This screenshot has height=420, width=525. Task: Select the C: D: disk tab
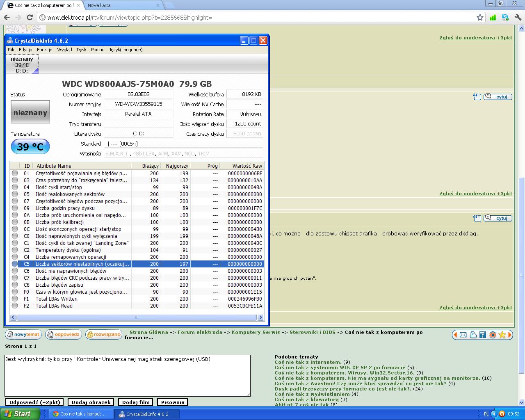point(22,65)
